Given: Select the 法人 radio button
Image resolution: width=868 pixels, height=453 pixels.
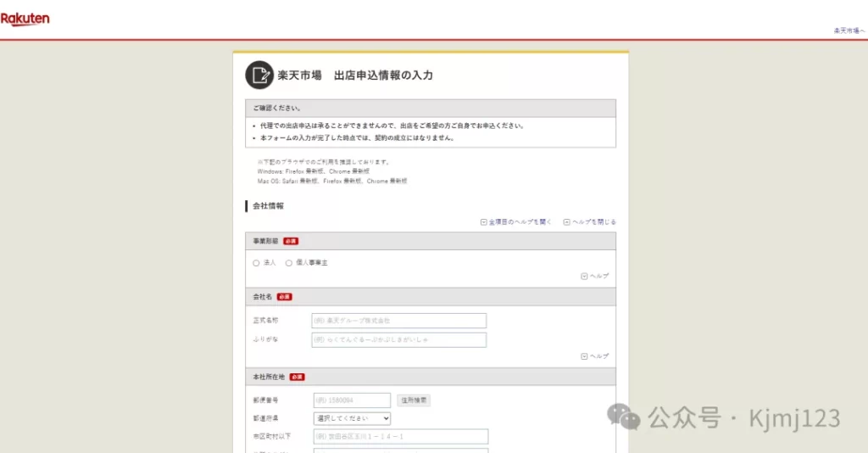Looking at the screenshot, I should [x=256, y=263].
